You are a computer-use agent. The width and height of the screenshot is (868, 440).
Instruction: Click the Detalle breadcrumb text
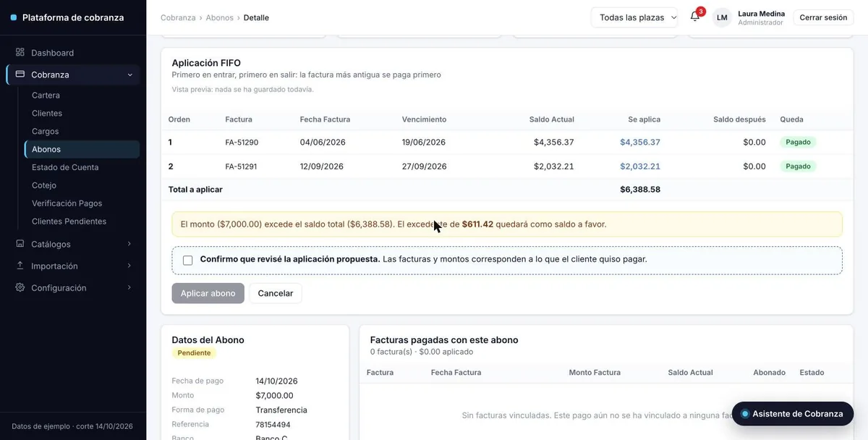[256, 17]
